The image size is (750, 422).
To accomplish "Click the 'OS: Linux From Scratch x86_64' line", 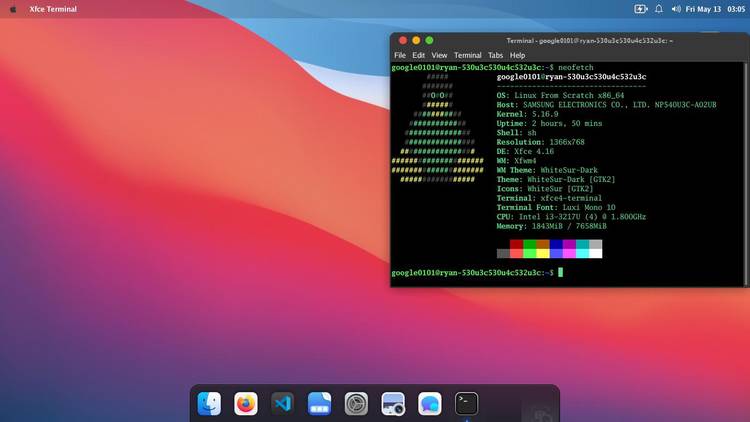I will [x=560, y=95].
